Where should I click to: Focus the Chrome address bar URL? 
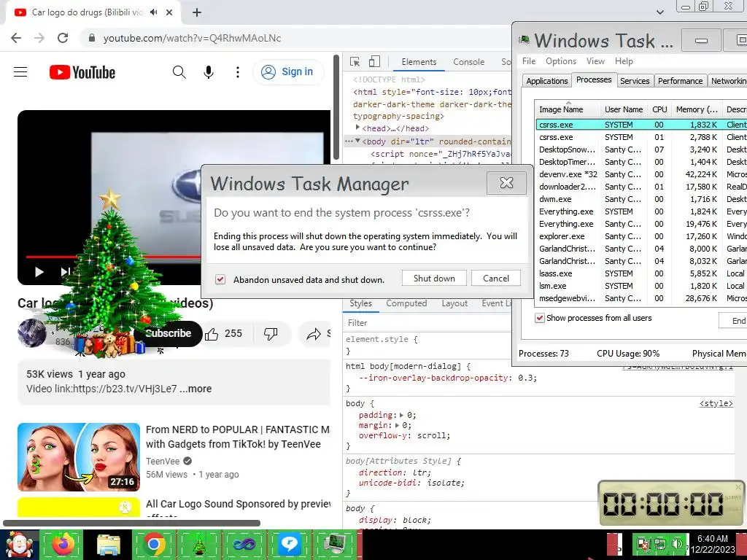pyautogui.click(x=192, y=38)
